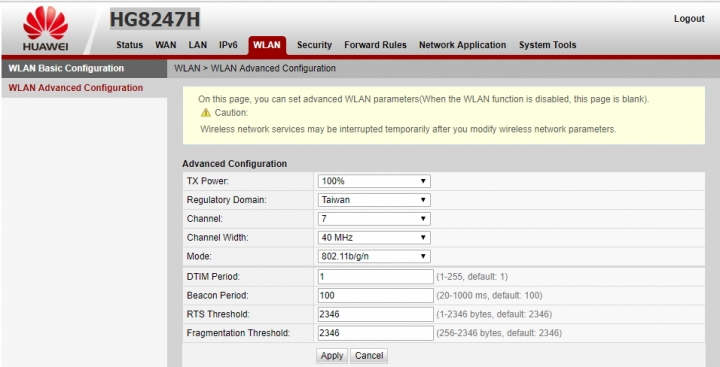The height and width of the screenshot is (367, 720).
Task: Open the Security tab
Action: pyautogui.click(x=314, y=45)
